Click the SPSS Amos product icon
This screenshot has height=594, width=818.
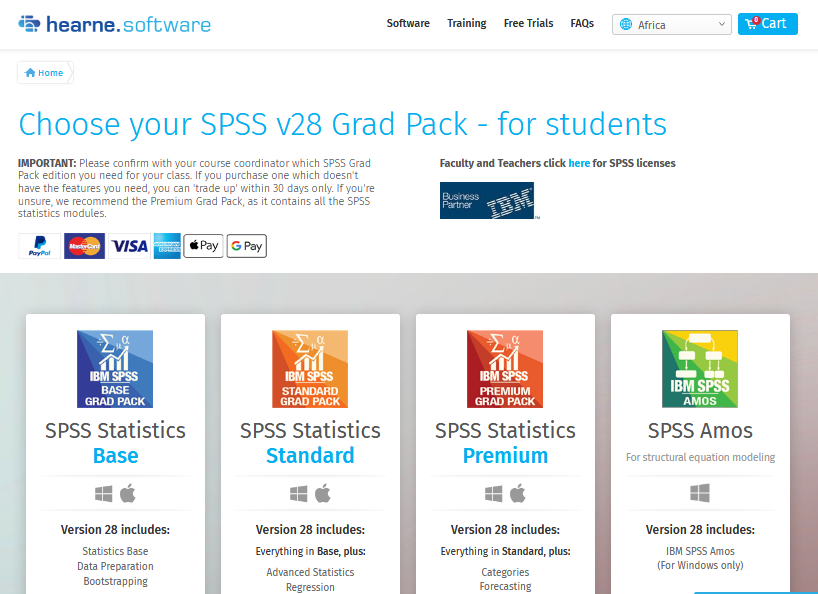(700, 369)
